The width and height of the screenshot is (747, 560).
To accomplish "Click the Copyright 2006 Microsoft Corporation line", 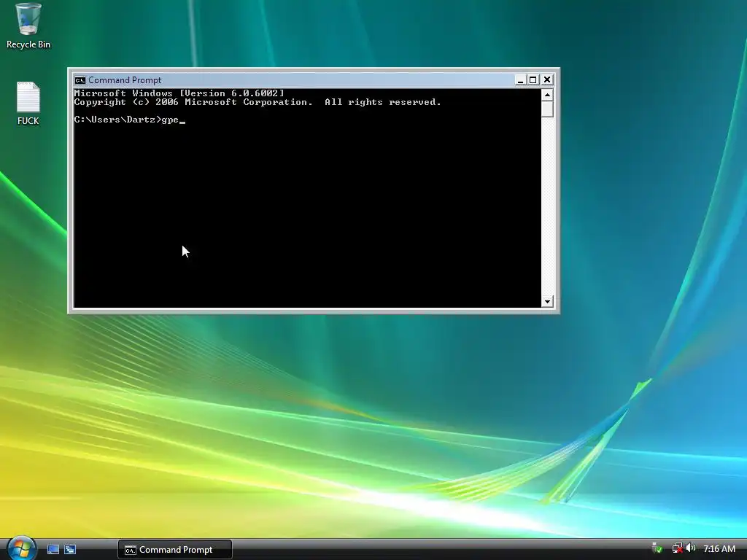I will pos(258,102).
